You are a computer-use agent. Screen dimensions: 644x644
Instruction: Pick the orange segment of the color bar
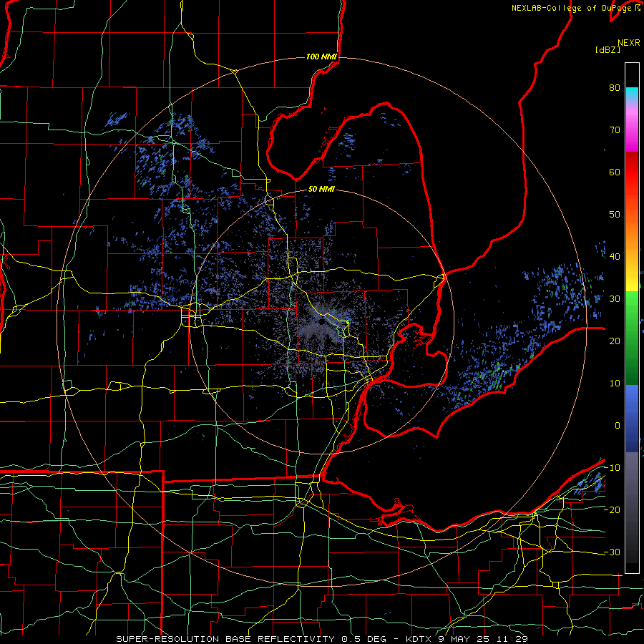[632, 236]
